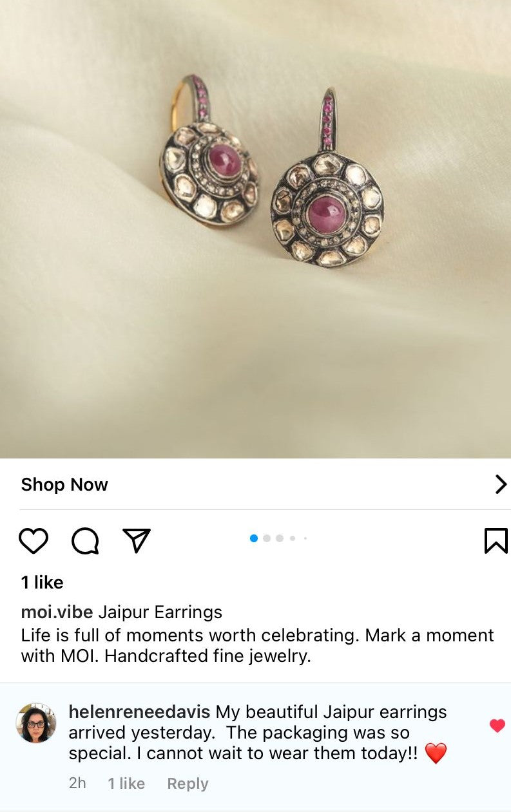The width and height of the screenshot is (511, 812).
Task: Open comments with speech bubble icon
Action: (x=85, y=541)
